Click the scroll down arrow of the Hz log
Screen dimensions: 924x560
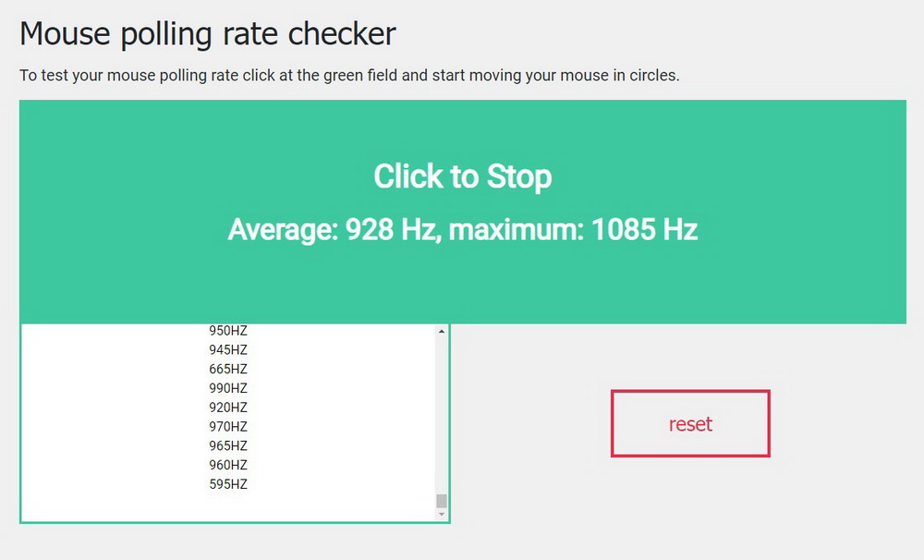(x=441, y=514)
